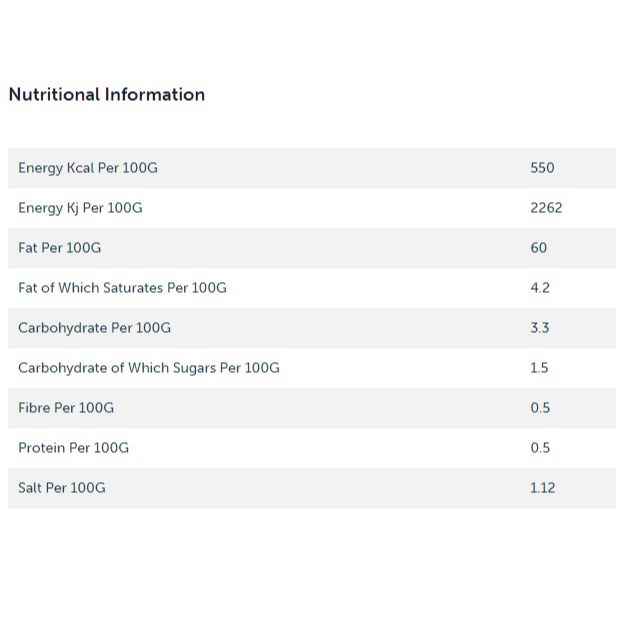Click the salt value 1.12
The height and width of the screenshot is (624, 624).
point(543,488)
